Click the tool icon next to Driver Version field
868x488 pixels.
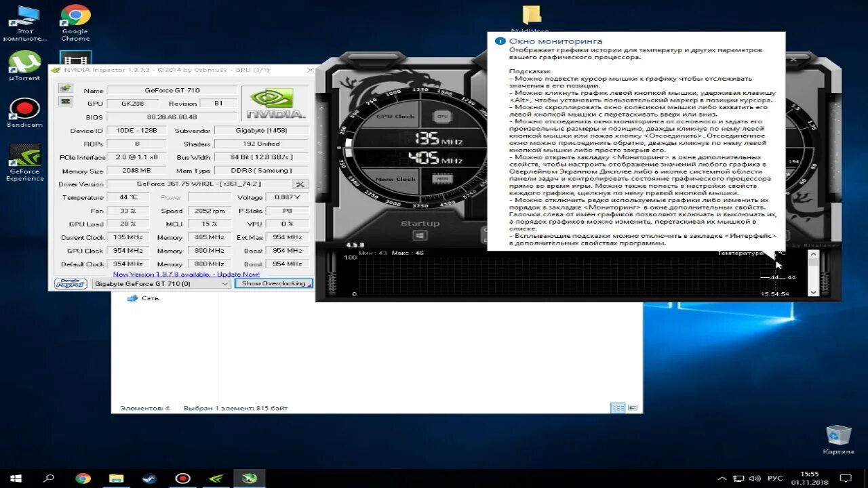299,184
